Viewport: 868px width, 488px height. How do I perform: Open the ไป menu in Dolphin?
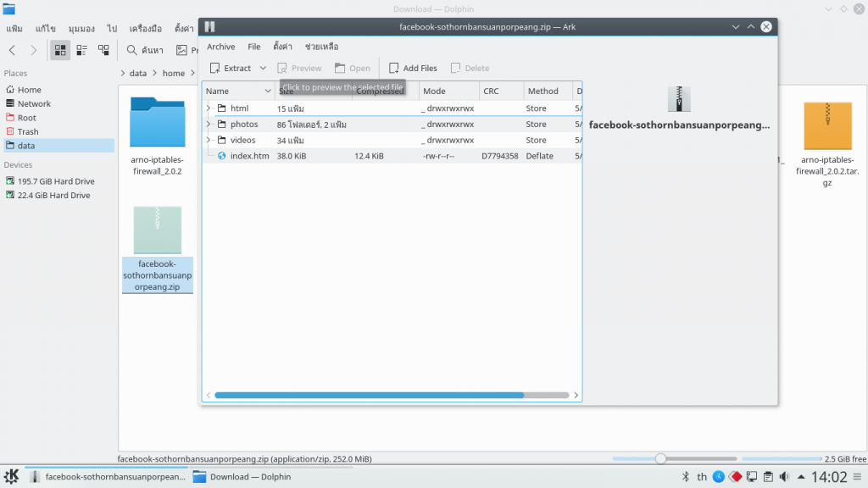(x=113, y=28)
